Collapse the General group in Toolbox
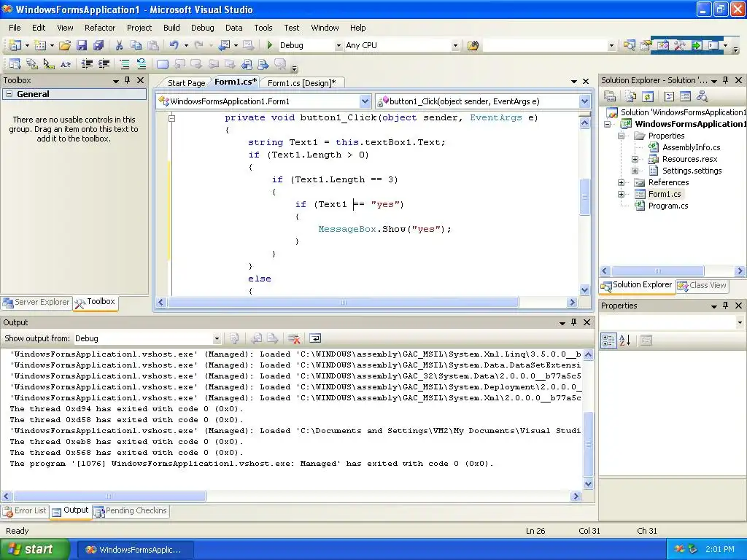 [x=9, y=94]
